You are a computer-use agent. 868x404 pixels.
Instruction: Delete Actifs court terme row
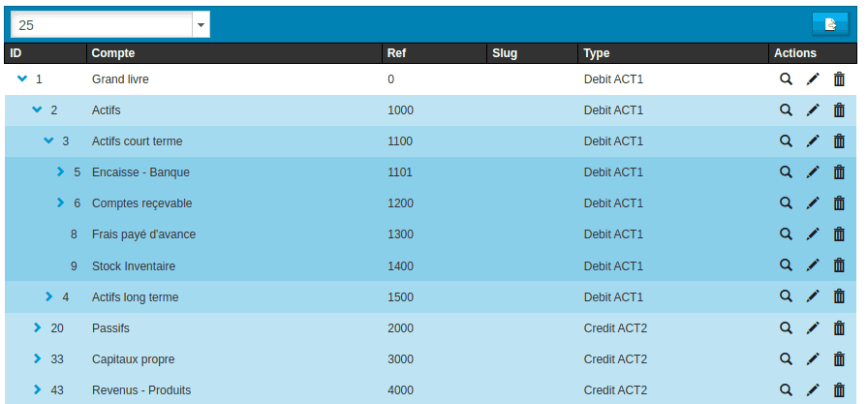point(839,141)
